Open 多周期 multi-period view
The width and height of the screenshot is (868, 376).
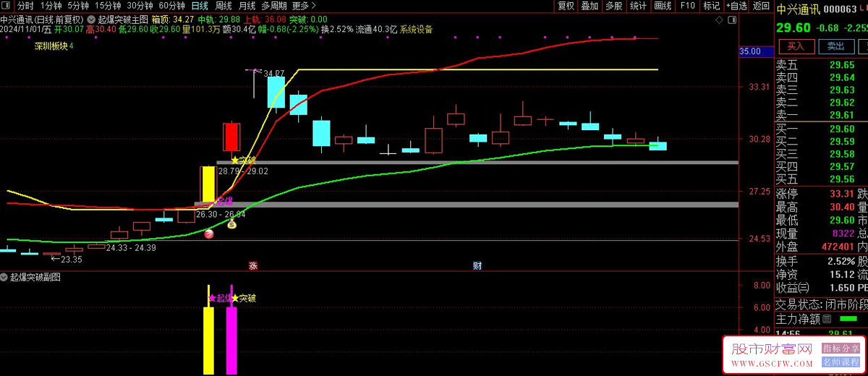[274, 6]
